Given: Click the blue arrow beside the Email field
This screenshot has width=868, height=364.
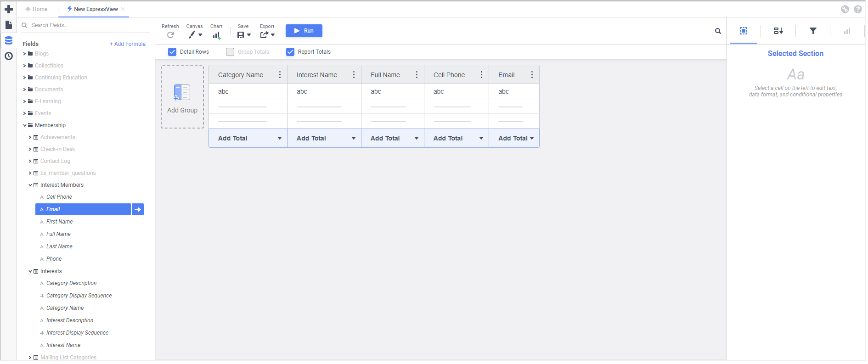Looking at the screenshot, I should [138, 209].
